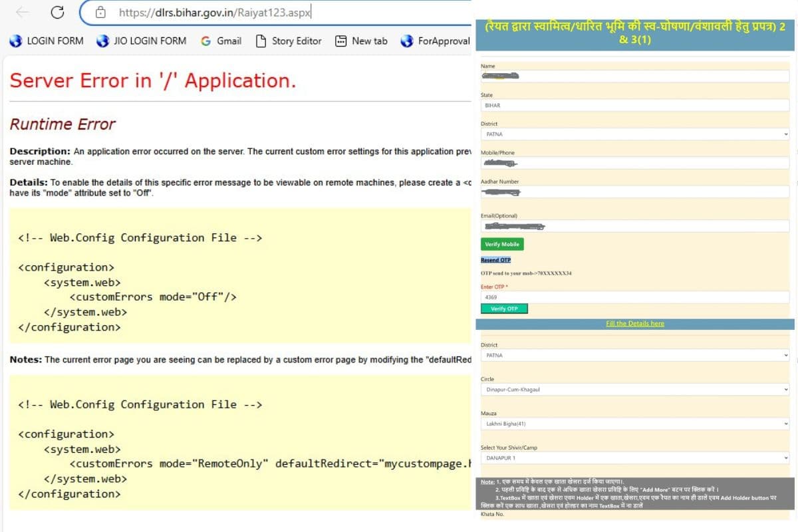Viewport: 798px width, 532px height.
Task: Open Select Your Shivir/Camp dropdown
Action: (x=634, y=458)
